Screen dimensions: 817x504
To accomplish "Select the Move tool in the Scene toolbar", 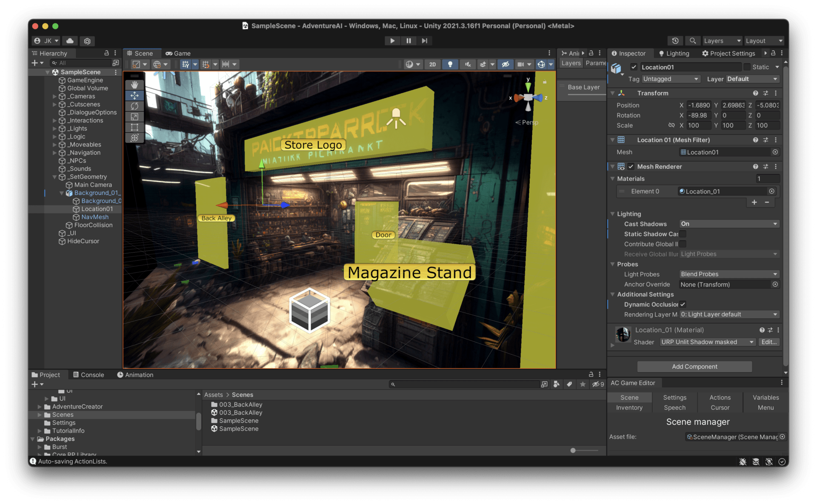I will click(134, 96).
